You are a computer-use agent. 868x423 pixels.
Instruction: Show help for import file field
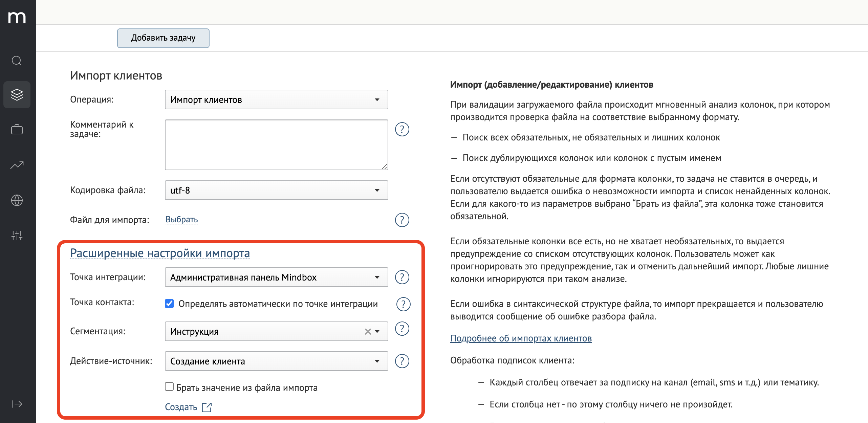tap(402, 220)
